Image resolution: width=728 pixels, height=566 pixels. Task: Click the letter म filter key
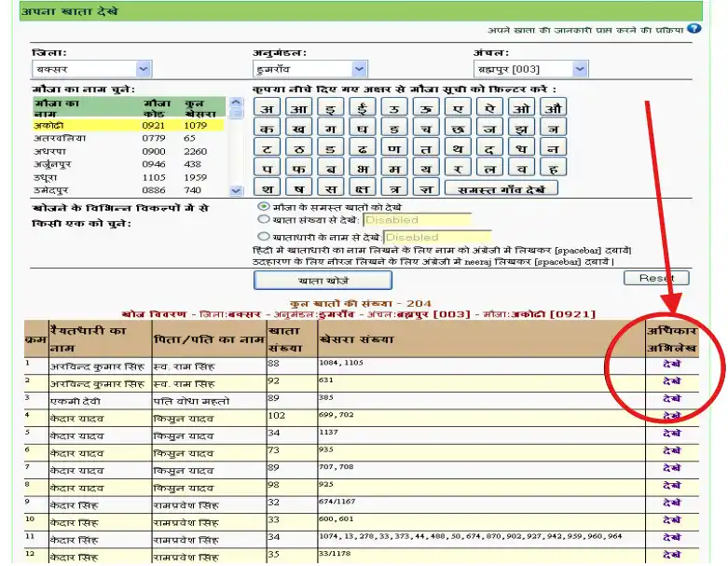pos(394,168)
